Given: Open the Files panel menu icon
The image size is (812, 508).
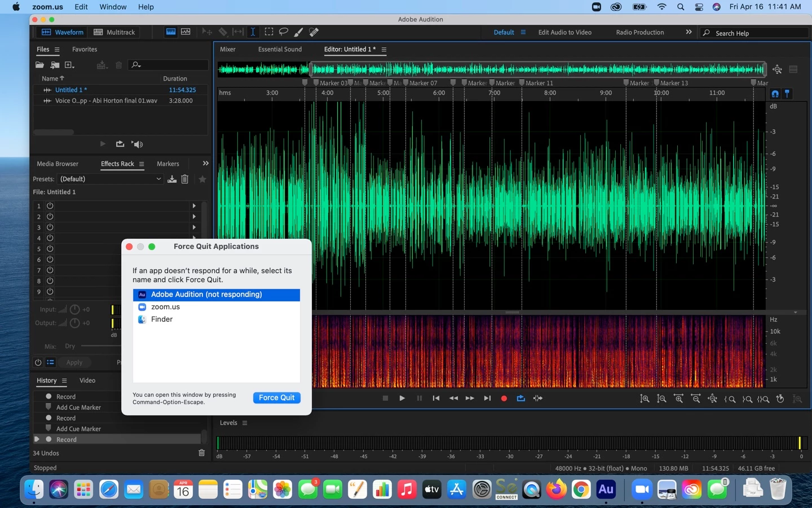Looking at the screenshot, I should pos(57,50).
